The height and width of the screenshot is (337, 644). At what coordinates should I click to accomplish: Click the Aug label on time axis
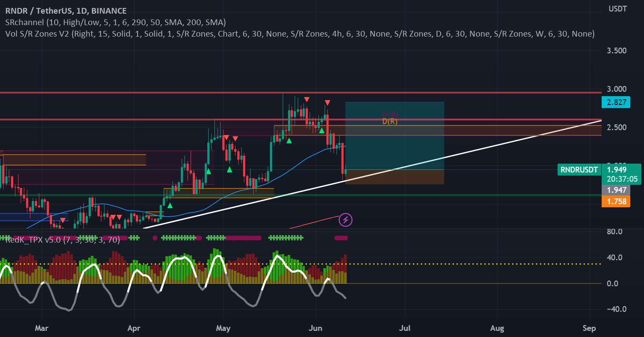pos(497,328)
